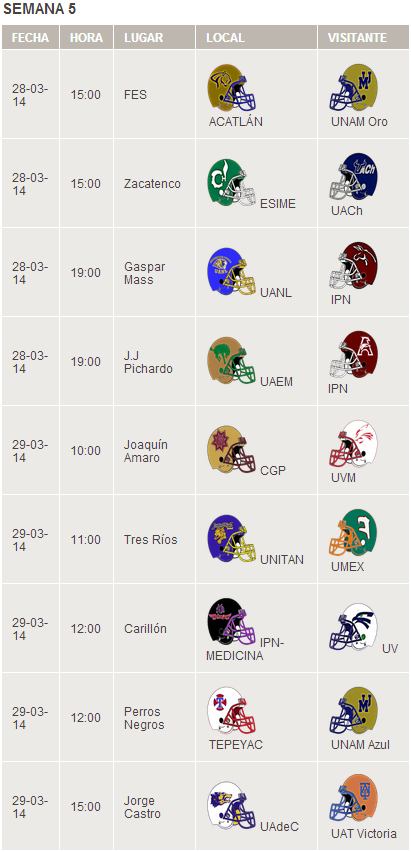The width and height of the screenshot is (411, 852).
Task: Click the tan UAEM helmet icon
Action: tap(231, 360)
